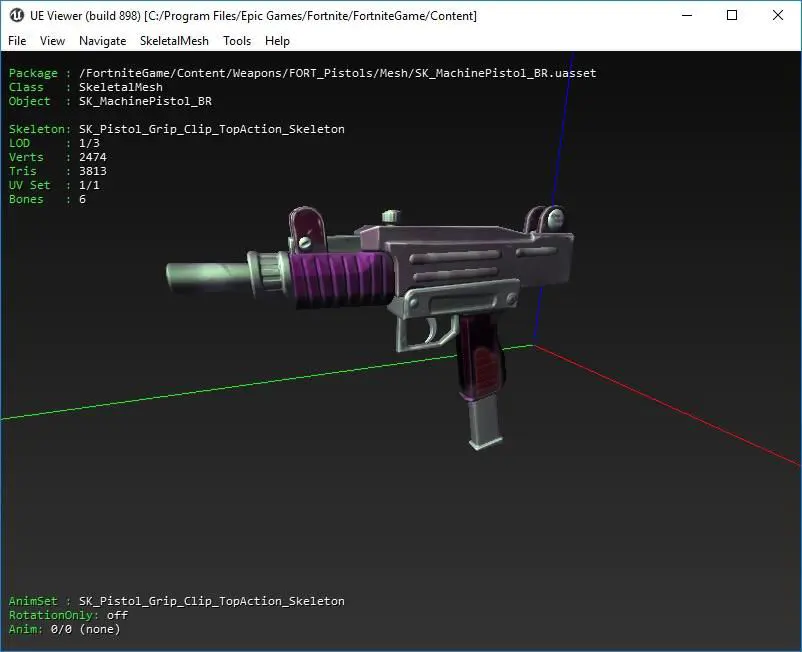Click the UV Set value 1/1
The width and height of the screenshot is (802, 652).
(x=89, y=185)
